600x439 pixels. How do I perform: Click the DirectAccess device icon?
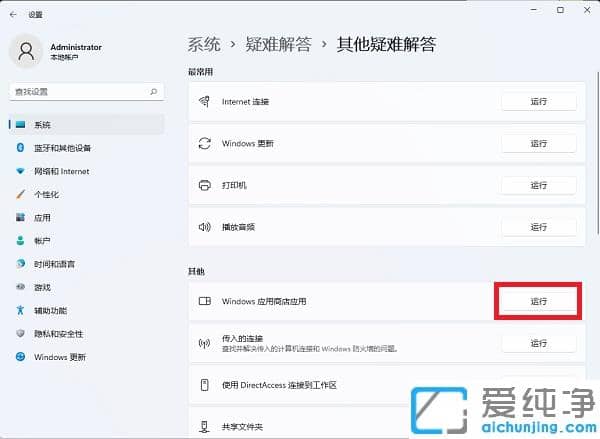point(204,385)
